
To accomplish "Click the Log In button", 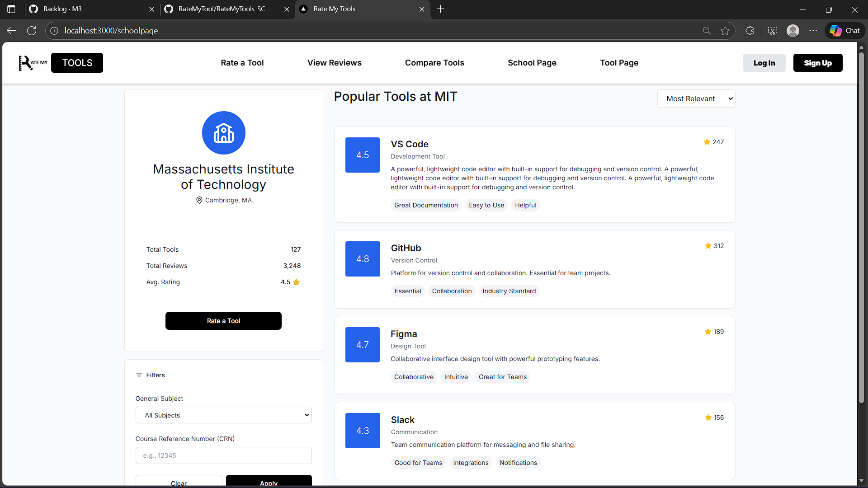I will tap(764, 63).
